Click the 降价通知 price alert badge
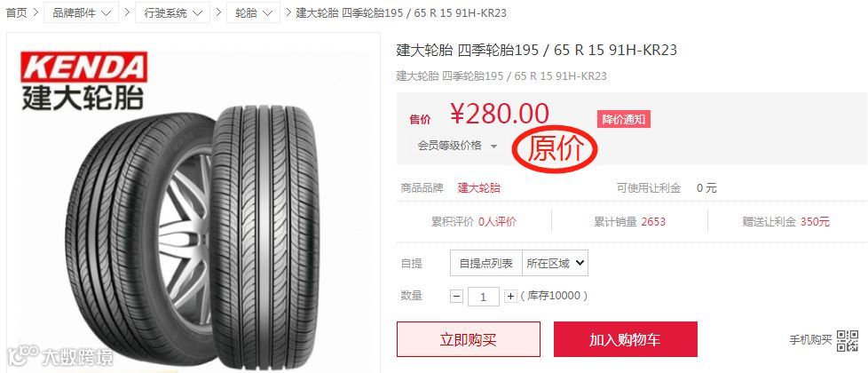Screen dimensions: 868x373 [x=623, y=119]
